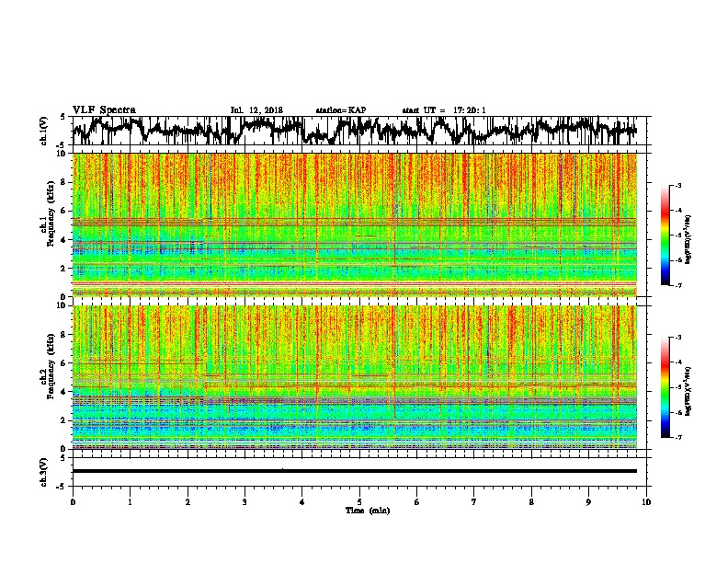Click the ch.1 spectrogram color scale bar
Viewport: 728px width, 563px height.
point(665,236)
